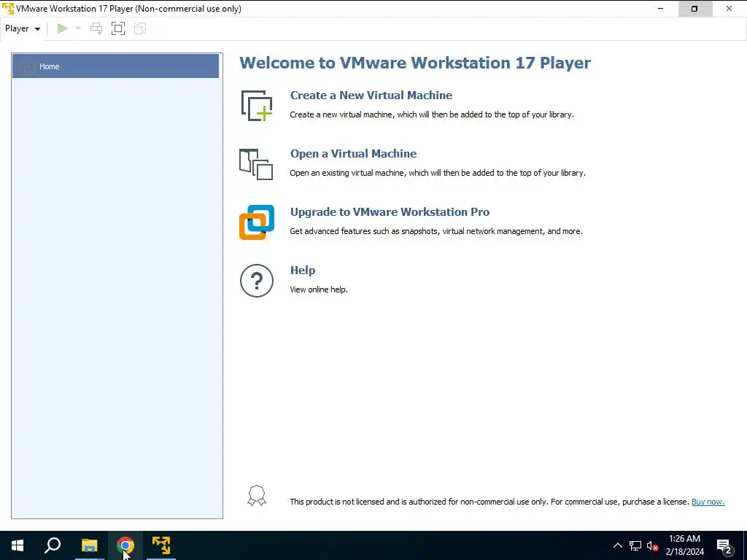Select Upgrade to VMware Workstation Pro link
The height and width of the screenshot is (560, 747).
pos(390,212)
